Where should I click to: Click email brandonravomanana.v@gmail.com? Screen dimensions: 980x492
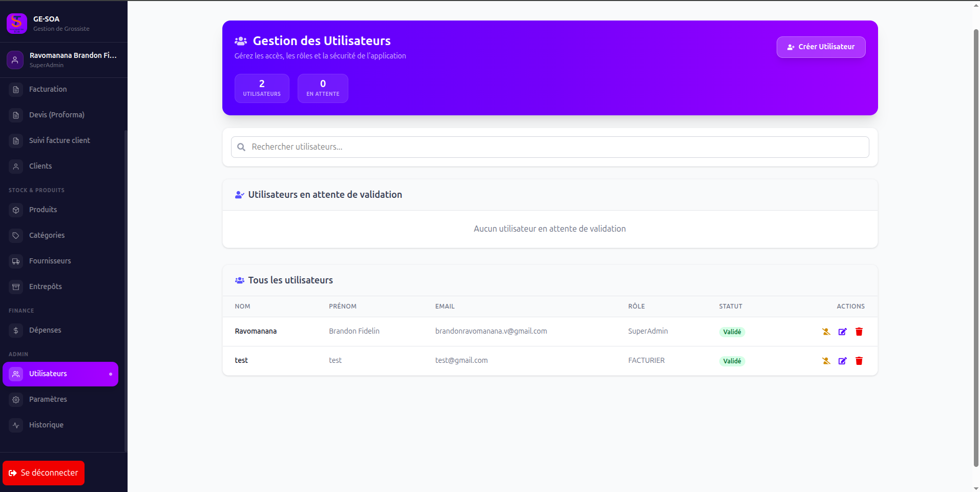[x=491, y=332]
